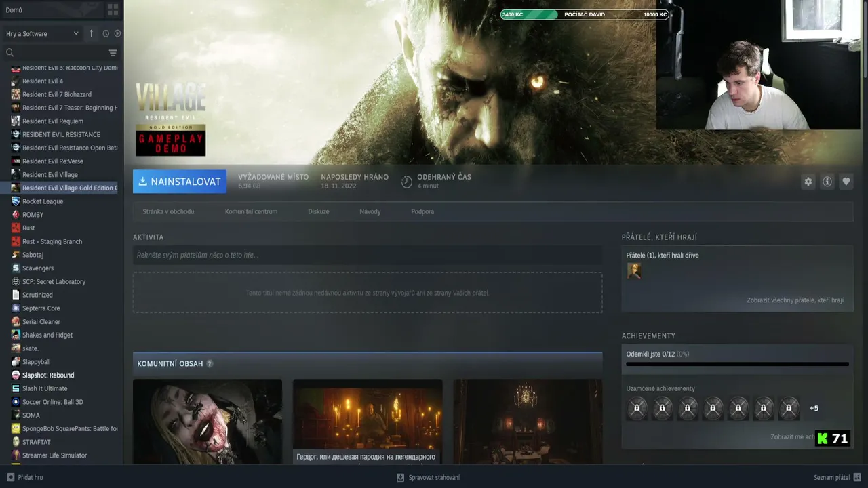Open Seznam přátel friends list
The image size is (868, 488).
pyautogui.click(x=837, y=477)
